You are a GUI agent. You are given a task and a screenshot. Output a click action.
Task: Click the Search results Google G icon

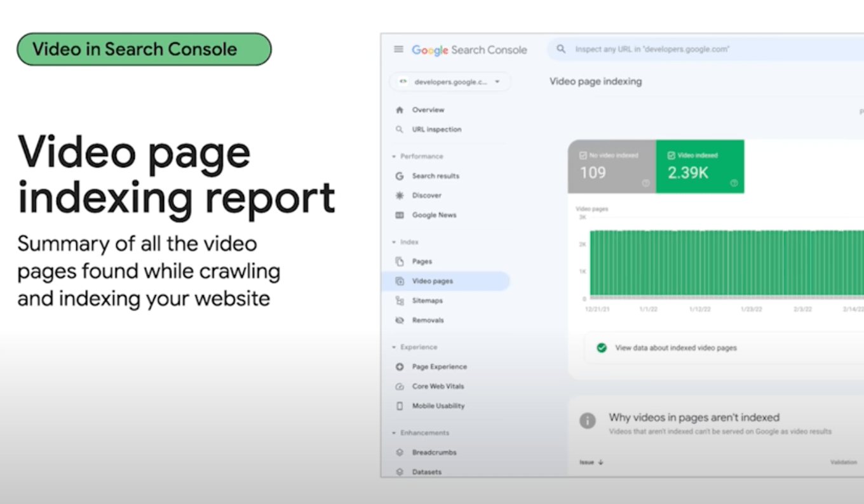tap(400, 176)
